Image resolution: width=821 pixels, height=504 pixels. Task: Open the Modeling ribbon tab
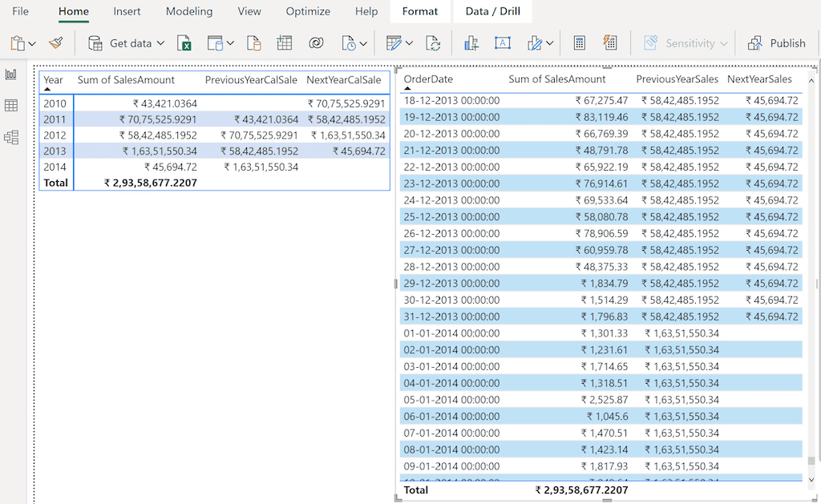pyautogui.click(x=189, y=11)
